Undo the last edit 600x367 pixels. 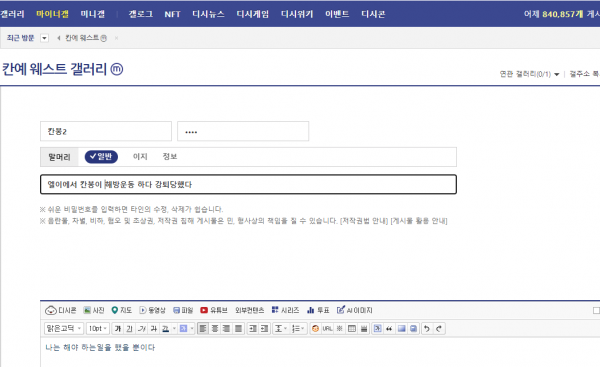426,329
